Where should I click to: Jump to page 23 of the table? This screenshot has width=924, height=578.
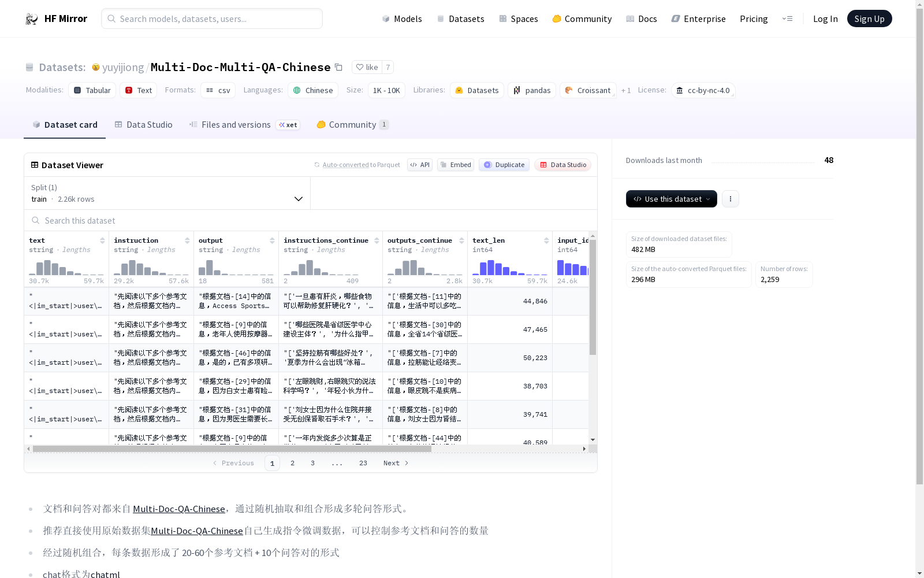click(x=363, y=463)
